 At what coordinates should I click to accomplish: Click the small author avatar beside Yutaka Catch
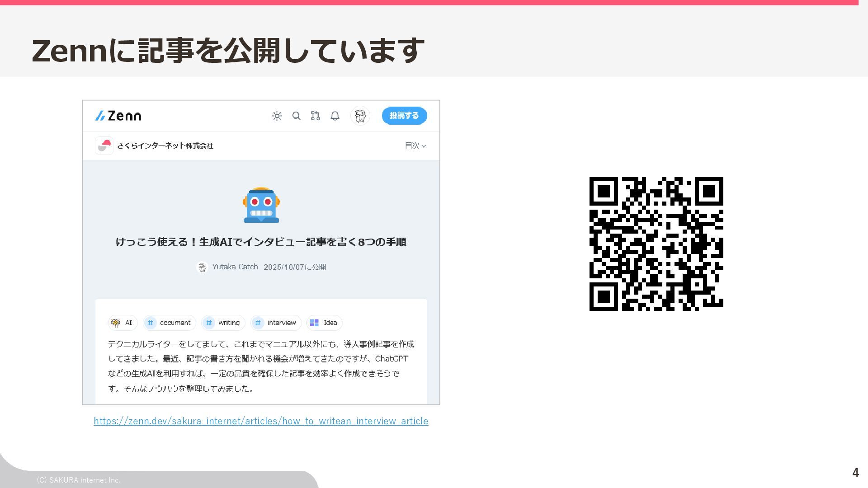click(203, 267)
